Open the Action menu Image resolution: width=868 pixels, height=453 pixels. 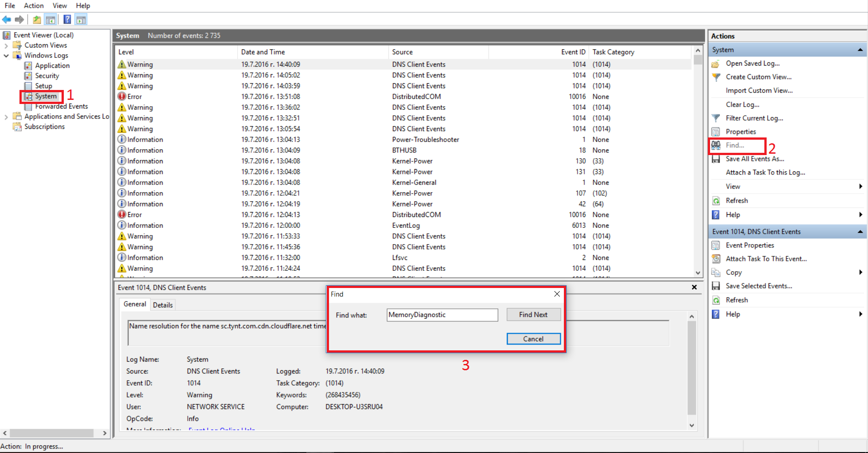click(x=33, y=5)
